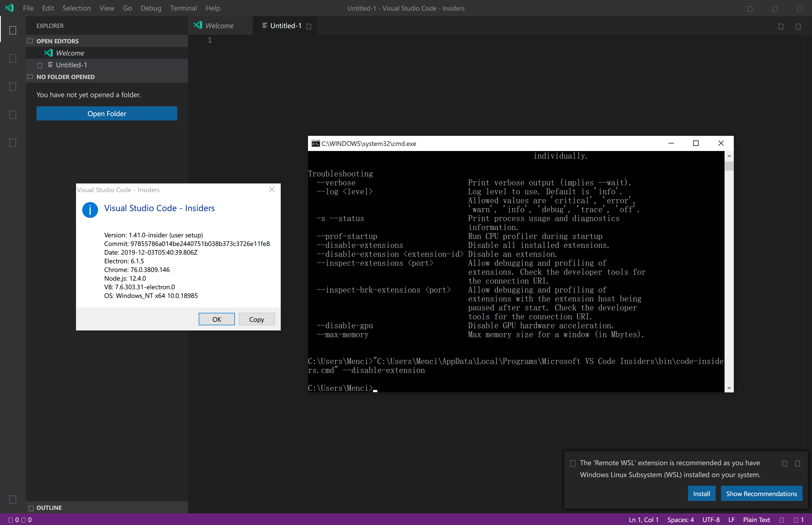The height and width of the screenshot is (525, 812).
Task: Install the Remote WSL extension
Action: coord(701,493)
